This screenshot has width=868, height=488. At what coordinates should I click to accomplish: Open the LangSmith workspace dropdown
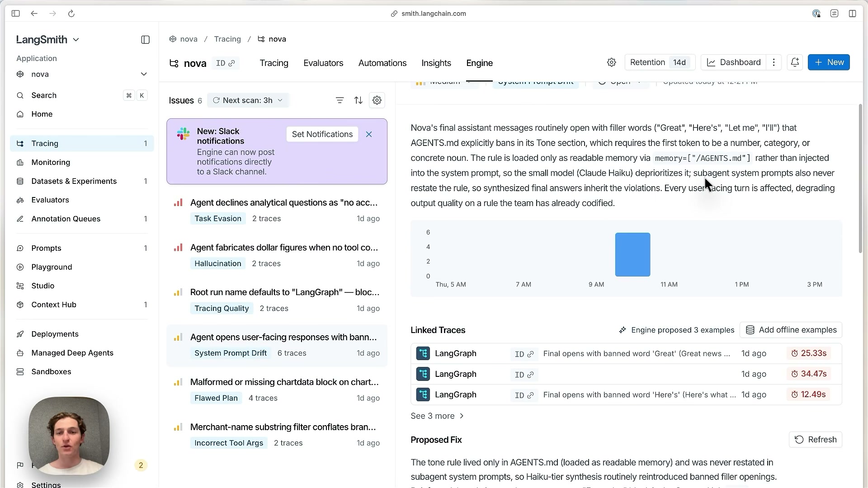point(47,40)
